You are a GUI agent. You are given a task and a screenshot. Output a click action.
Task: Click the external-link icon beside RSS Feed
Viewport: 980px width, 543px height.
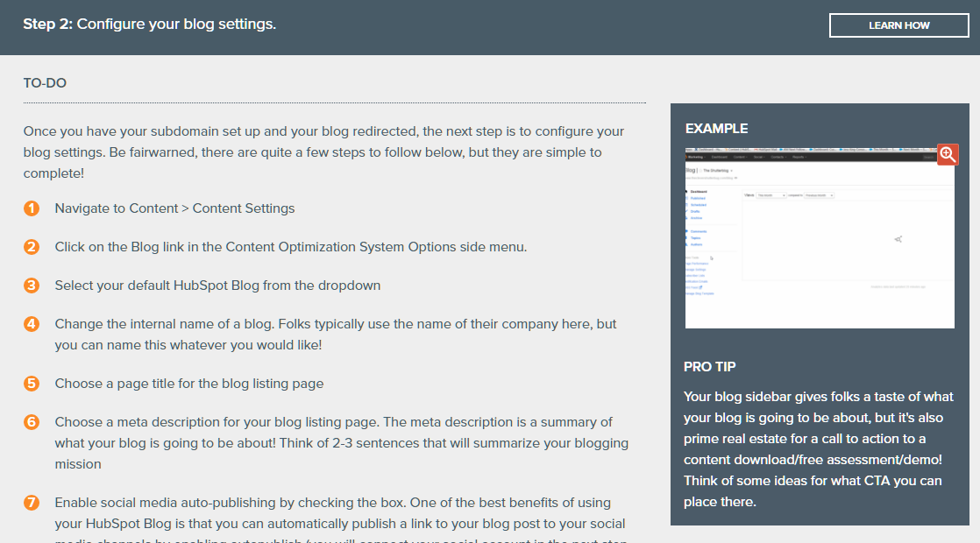point(700,287)
